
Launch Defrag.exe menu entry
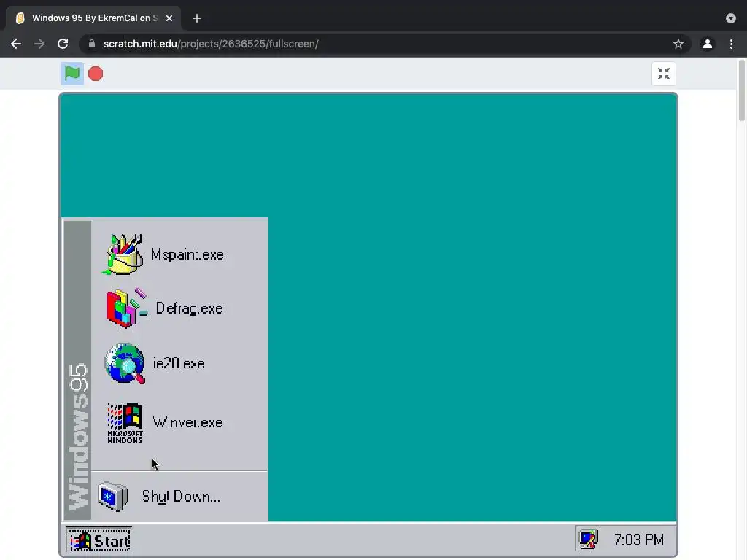[x=189, y=308]
